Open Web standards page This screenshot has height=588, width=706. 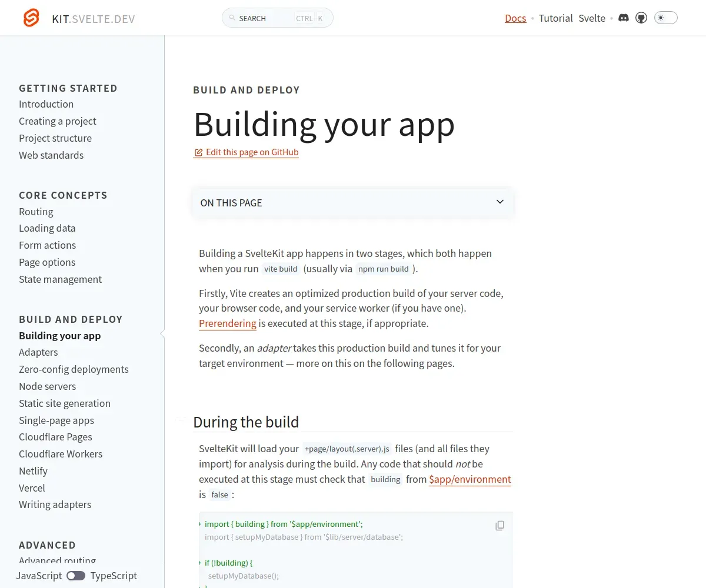(x=51, y=155)
